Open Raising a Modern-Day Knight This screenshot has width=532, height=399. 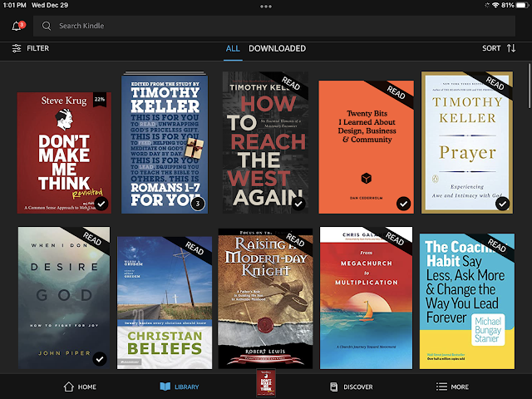tap(265, 298)
